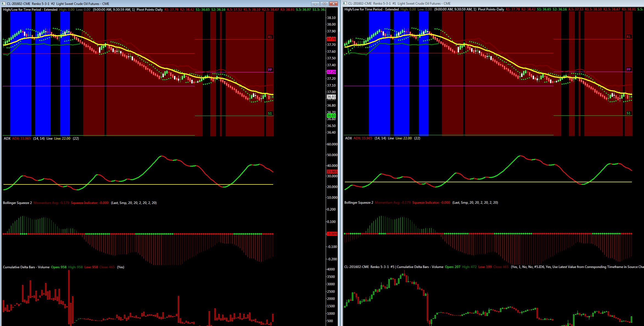This screenshot has width=644, height=326.
Task: Select right chart High/Low for Time Period label
Action: (371, 9)
